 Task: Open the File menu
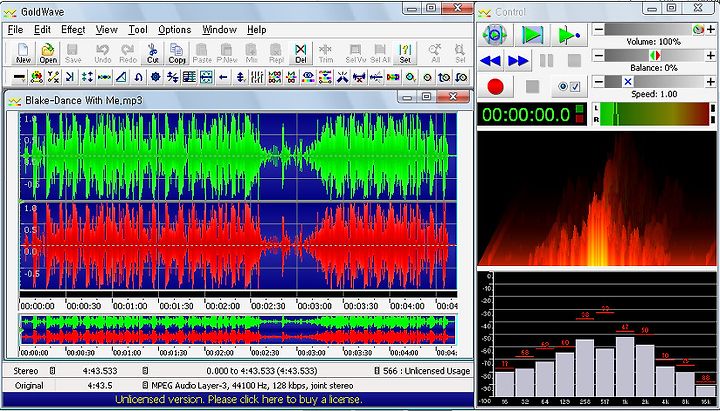click(15, 30)
